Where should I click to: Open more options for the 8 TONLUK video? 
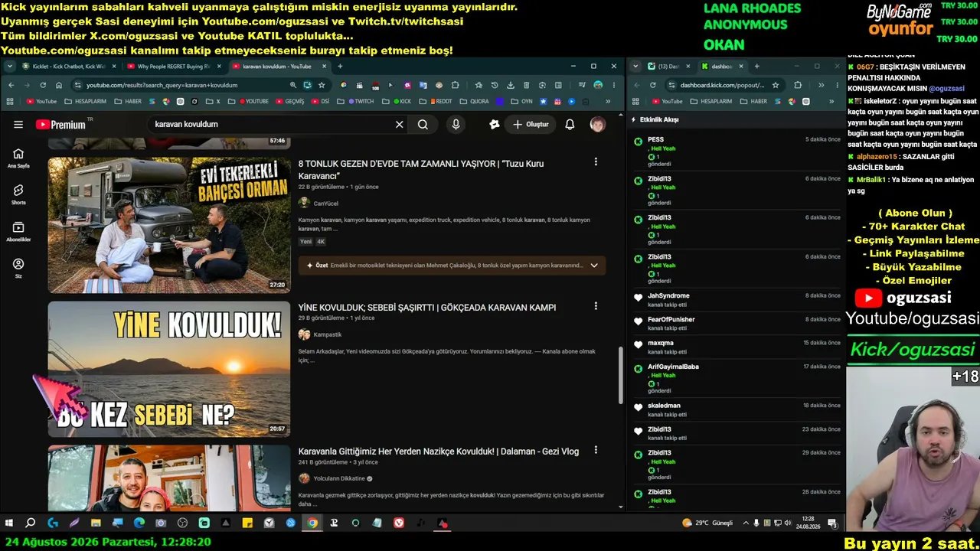tap(596, 161)
